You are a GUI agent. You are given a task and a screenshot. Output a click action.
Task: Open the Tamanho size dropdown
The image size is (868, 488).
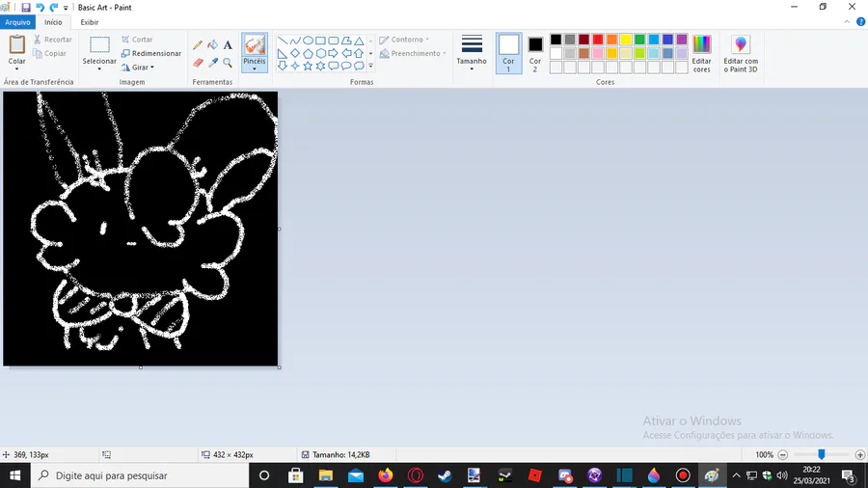[x=472, y=53]
